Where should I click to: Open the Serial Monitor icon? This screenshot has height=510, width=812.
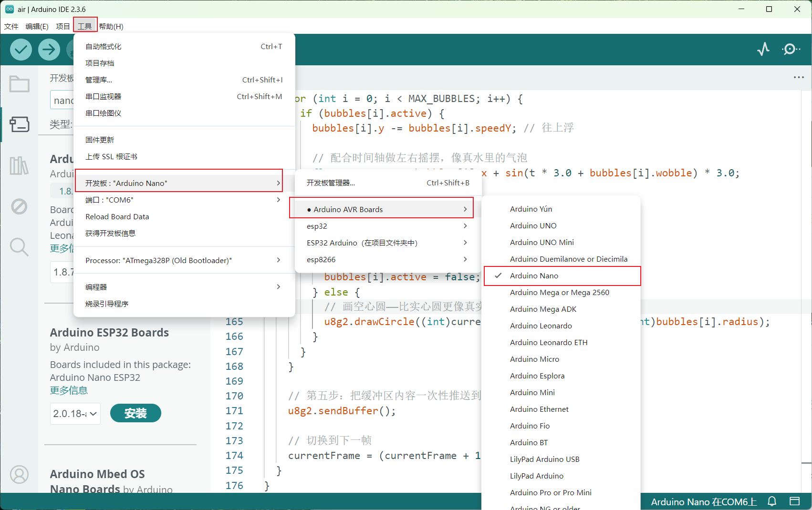click(791, 49)
